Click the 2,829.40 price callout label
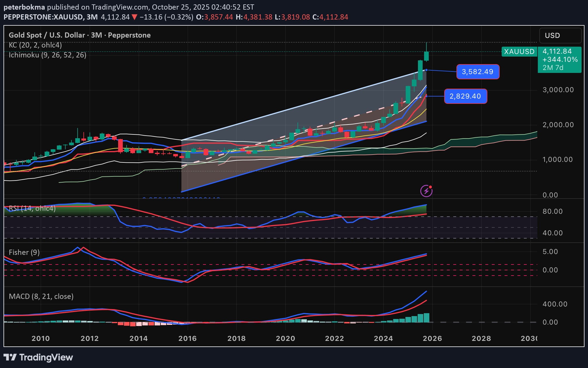The height and width of the screenshot is (368, 588). [466, 96]
